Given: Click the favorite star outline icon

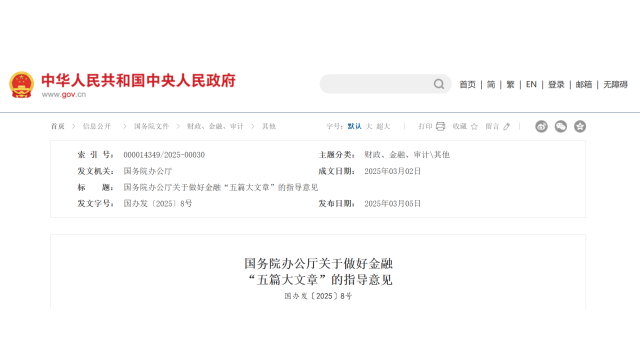Looking at the screenshot, I should 474,127.
